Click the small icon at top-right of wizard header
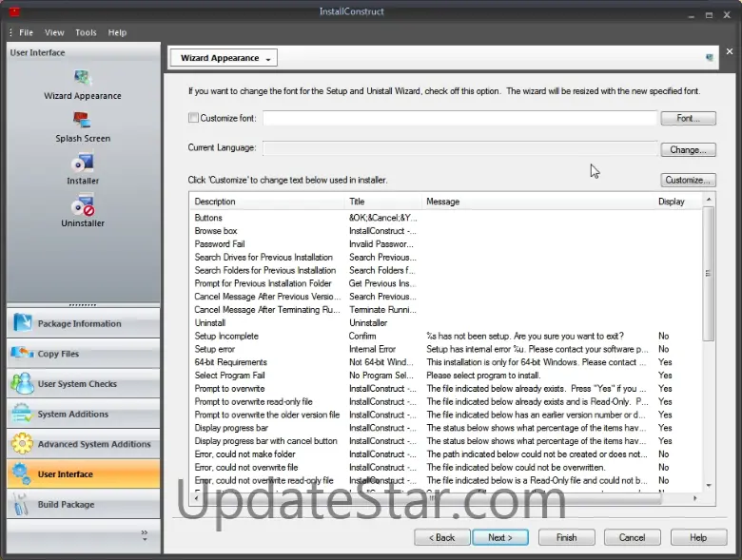The height and width of the screenshot is (560, 742). [x=710, y=58]
